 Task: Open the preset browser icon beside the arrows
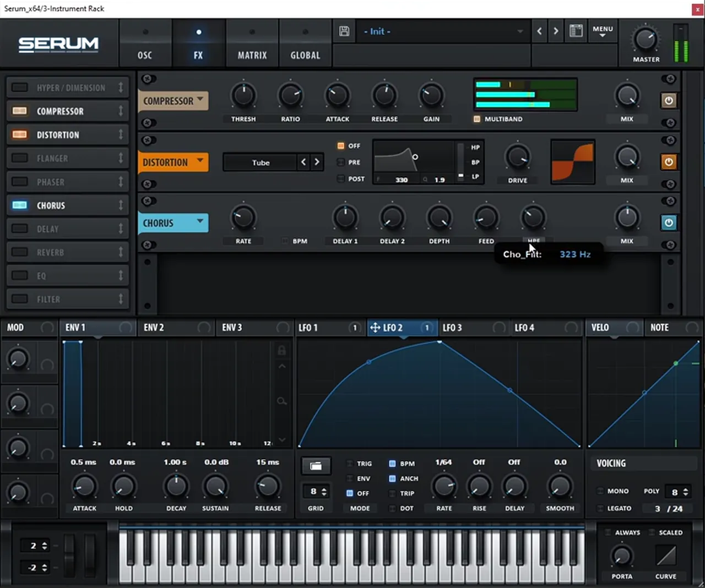(576, 31)
